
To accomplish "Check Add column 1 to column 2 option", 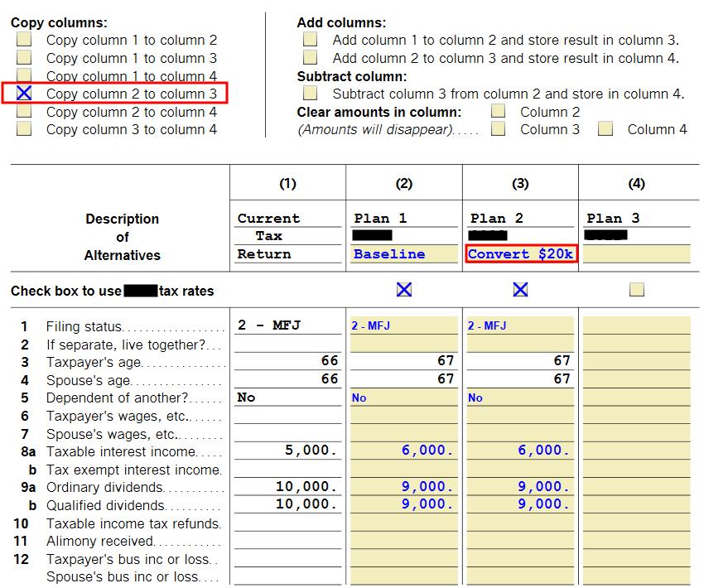I will click(x=310, y=39).
